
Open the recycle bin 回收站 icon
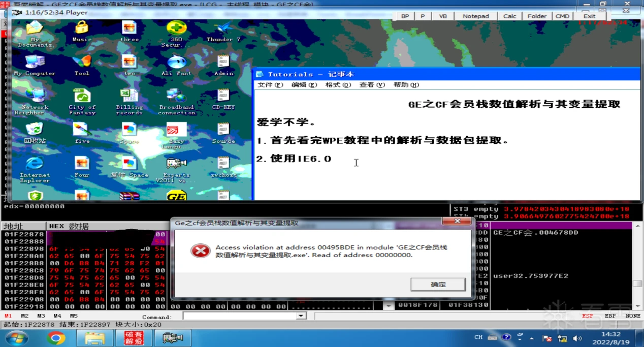click(35, 133)
